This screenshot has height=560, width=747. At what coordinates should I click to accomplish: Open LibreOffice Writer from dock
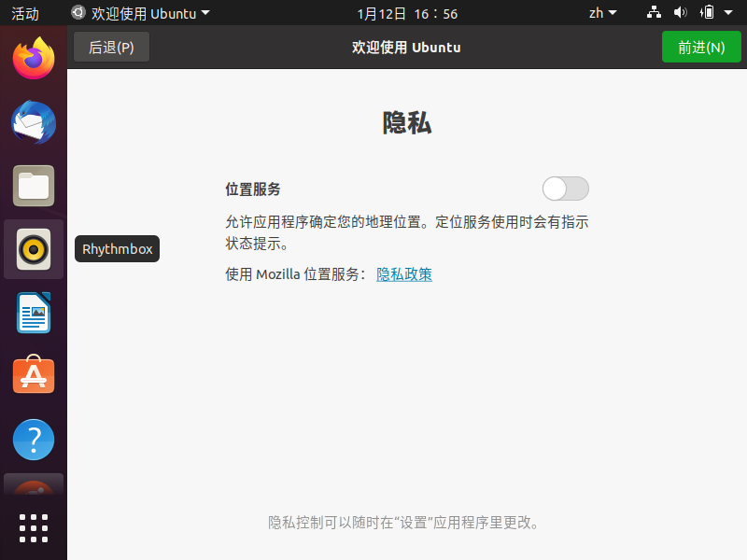coord(34,313)
